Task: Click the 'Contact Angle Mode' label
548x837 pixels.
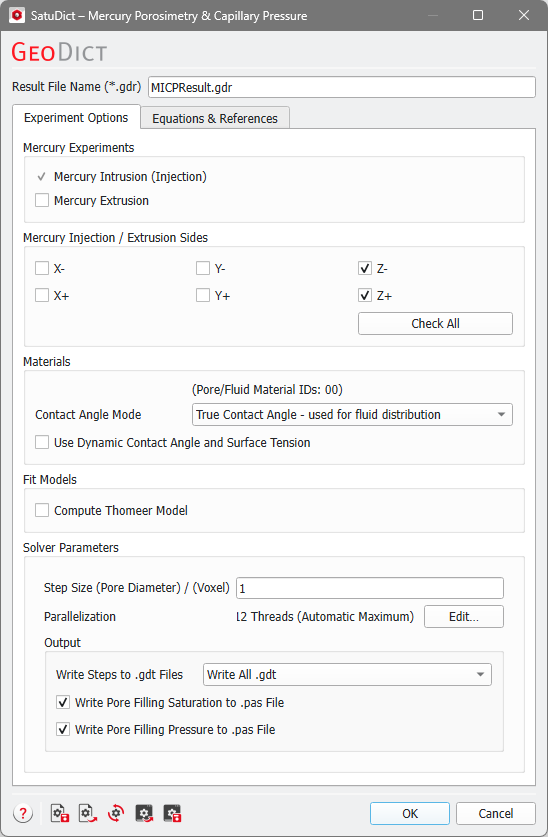Action: coord(88,415)
